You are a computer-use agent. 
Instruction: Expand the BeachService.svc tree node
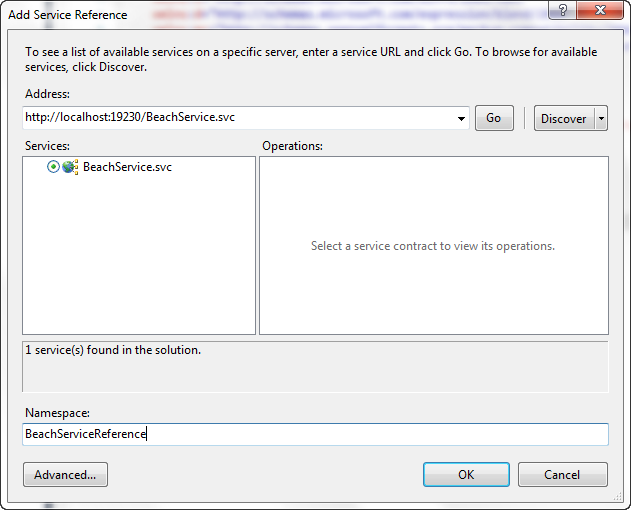click(53, 167)
